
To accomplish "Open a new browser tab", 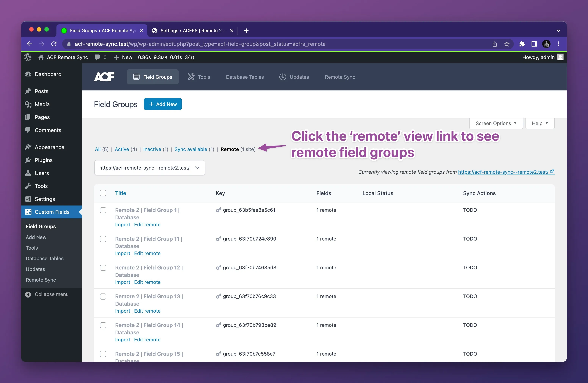I will 246,31.
